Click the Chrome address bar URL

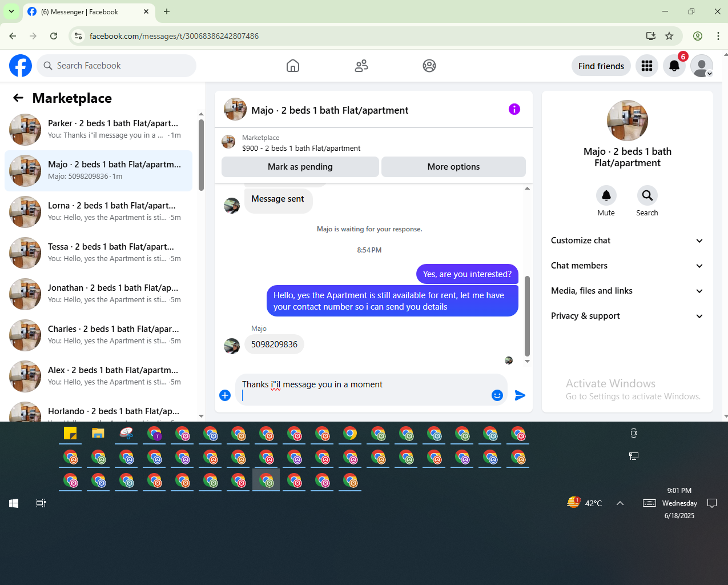174,36
